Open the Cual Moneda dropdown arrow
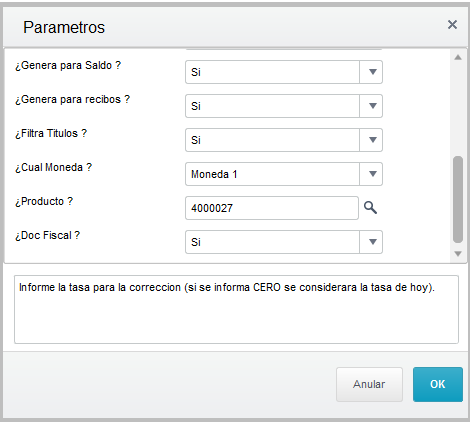Screen dimensions: 470x422 pos(371,174)
